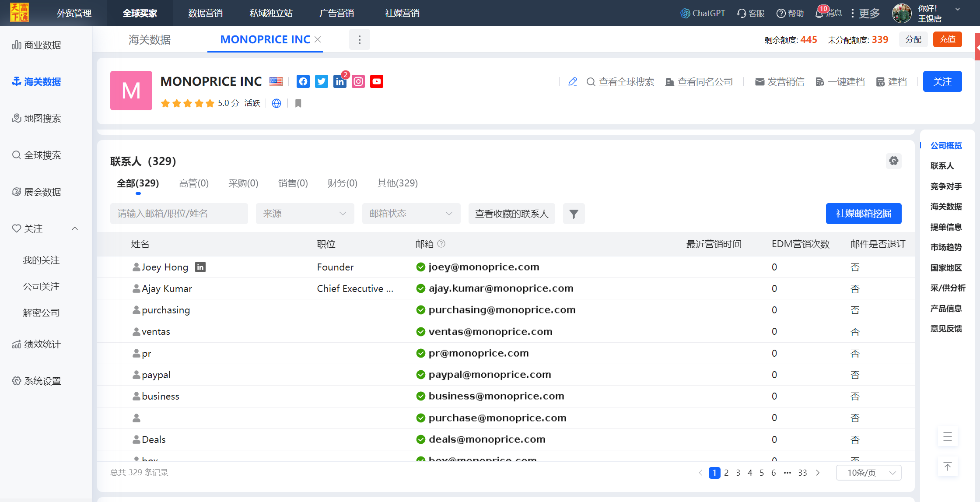Image resolution: width=980 pixels, height=502 pixels.
Task: Click 查看全球搜索 link
Action: (x=620, y=82)
